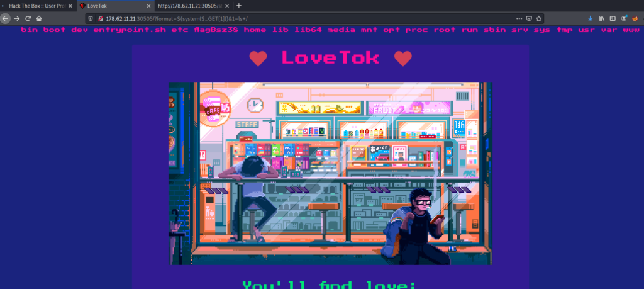Select the LoveTok tab

click(x=116, y=6)
